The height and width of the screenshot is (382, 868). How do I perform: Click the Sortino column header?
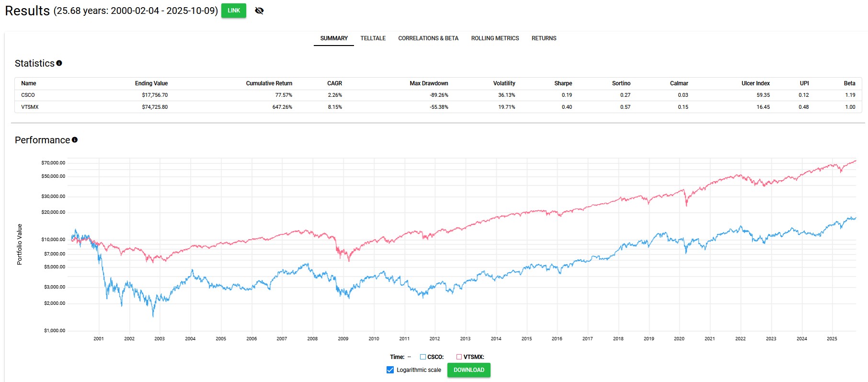(x=621, y=83)
